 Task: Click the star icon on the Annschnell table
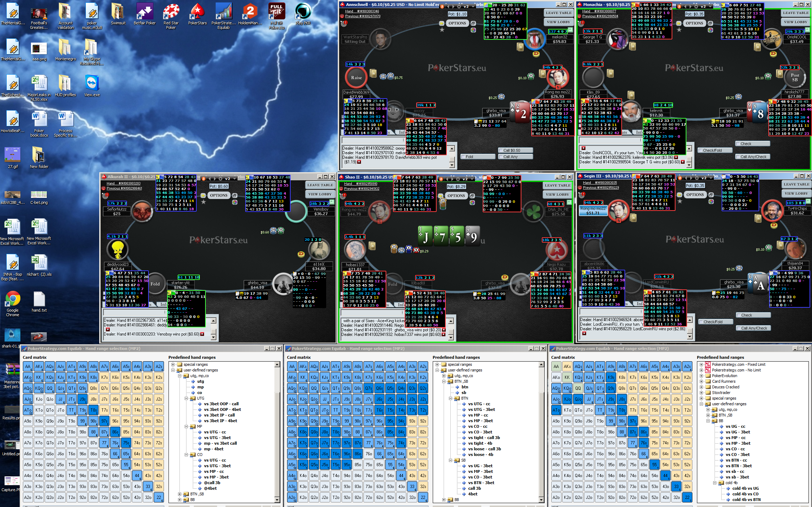click(x=442, y=30)
